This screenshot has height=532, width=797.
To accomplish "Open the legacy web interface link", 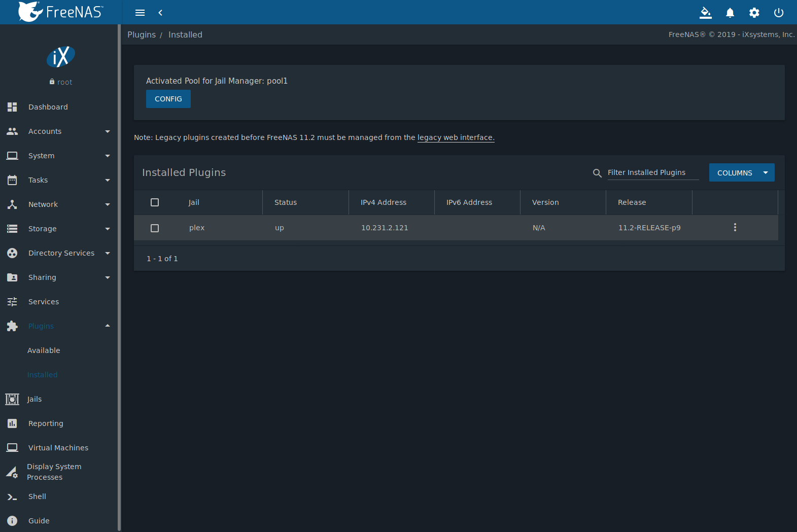I will pyautogui.click(x=456, y=137).
